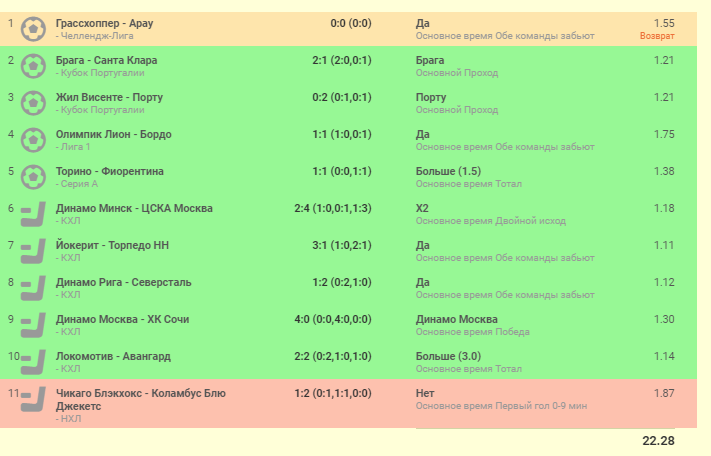The height and width of the screenshot is (456, 711).
Task: Click score 4:0 (0:0,4:0,0:0)
Action: (x=333, y=319)
